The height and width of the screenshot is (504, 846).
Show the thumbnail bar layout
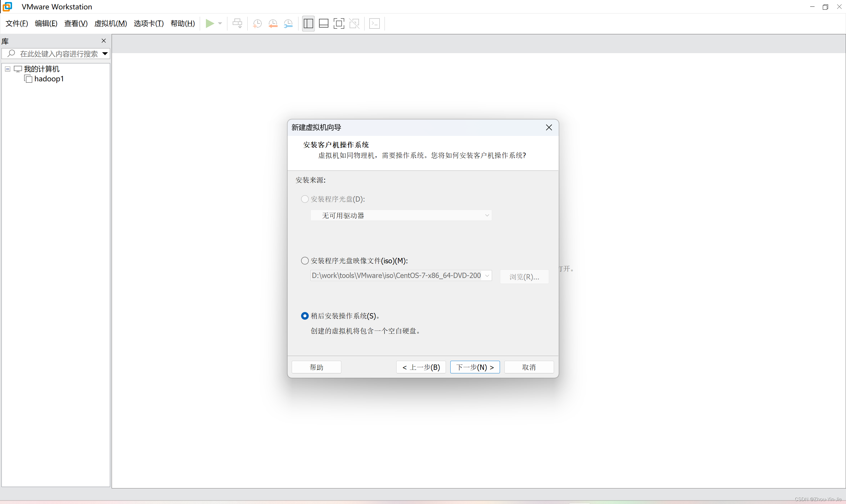[323, 23]
